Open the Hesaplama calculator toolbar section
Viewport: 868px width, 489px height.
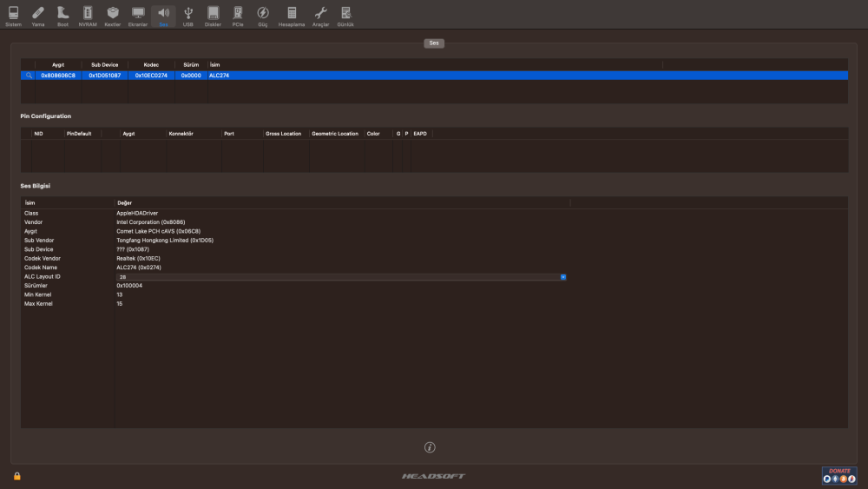point(291,16)
